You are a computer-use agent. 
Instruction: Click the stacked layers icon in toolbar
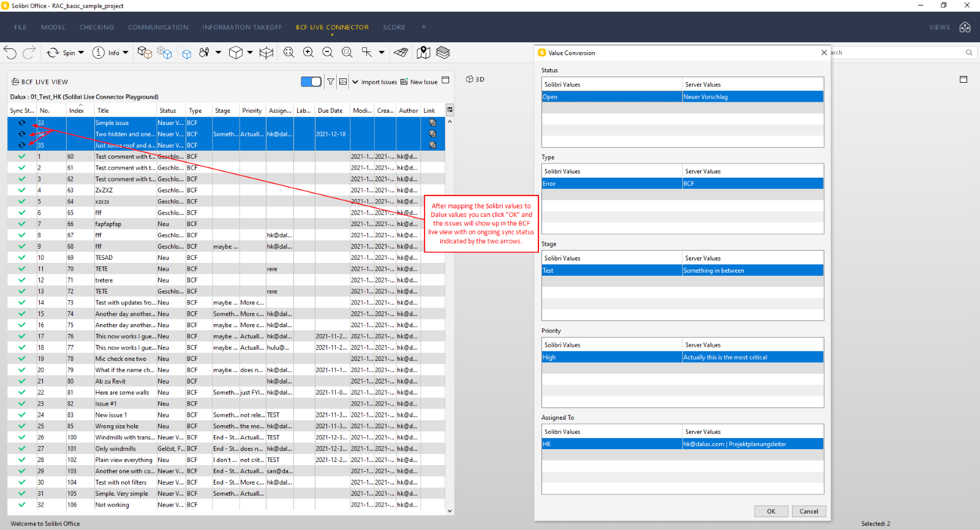(443, 53)
